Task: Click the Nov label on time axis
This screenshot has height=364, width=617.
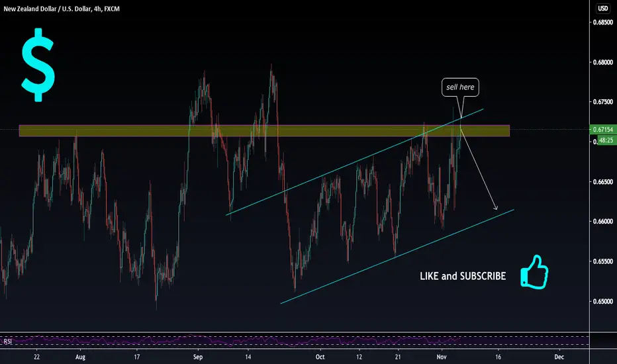Action: pos(442,357)
